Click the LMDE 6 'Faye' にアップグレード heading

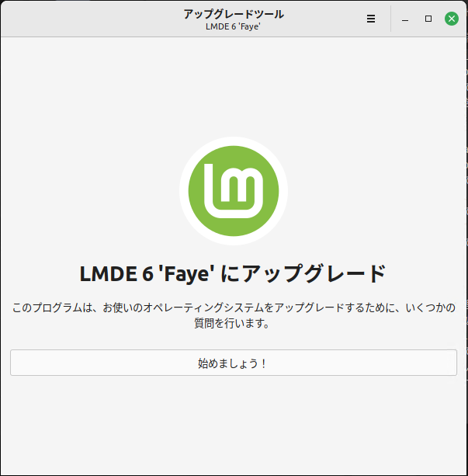233,273
